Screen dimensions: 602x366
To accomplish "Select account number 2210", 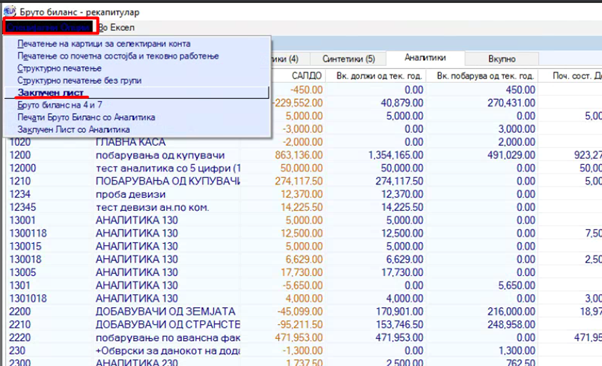I will [20, 325].
